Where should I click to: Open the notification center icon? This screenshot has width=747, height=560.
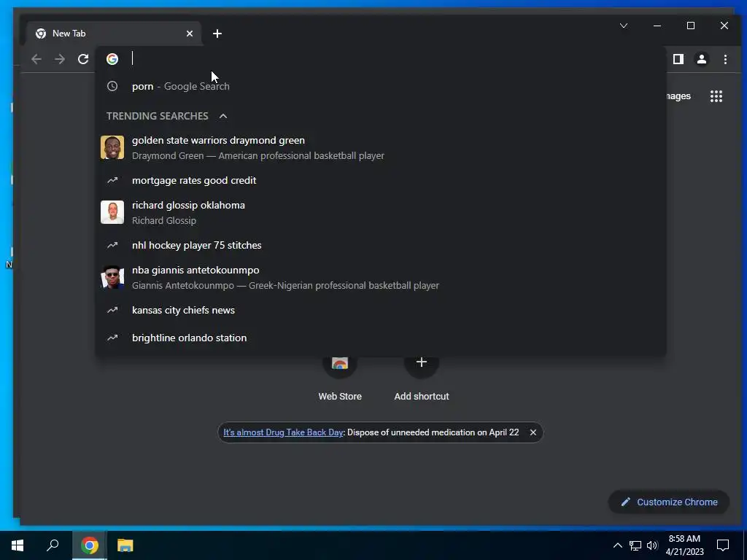723,545
